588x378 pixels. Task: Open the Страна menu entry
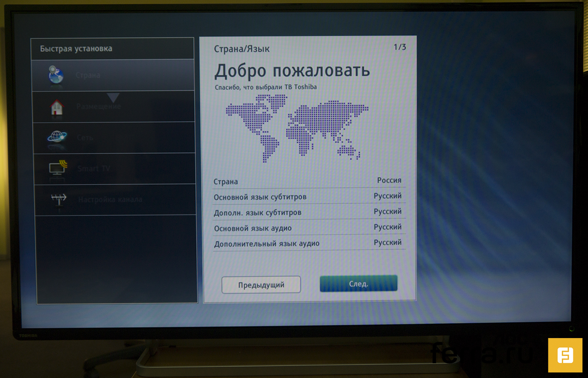(x=113, y=75)
